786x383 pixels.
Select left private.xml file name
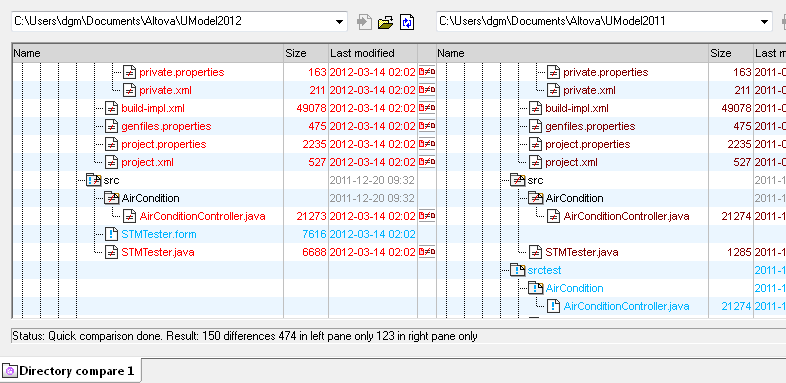[x=165, y=90]
